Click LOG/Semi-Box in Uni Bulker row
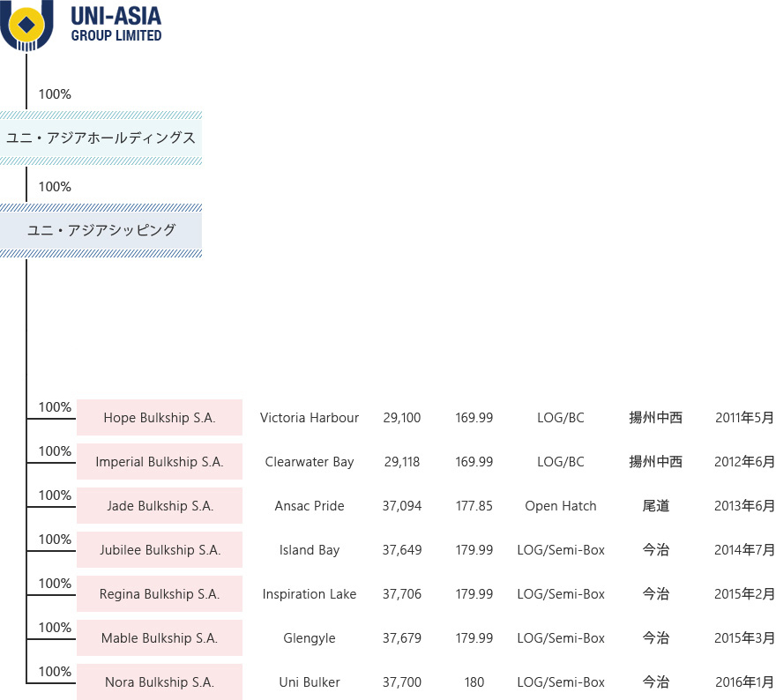Image resolution: width=776 pixels, height=700 pixels. point(561,681)
